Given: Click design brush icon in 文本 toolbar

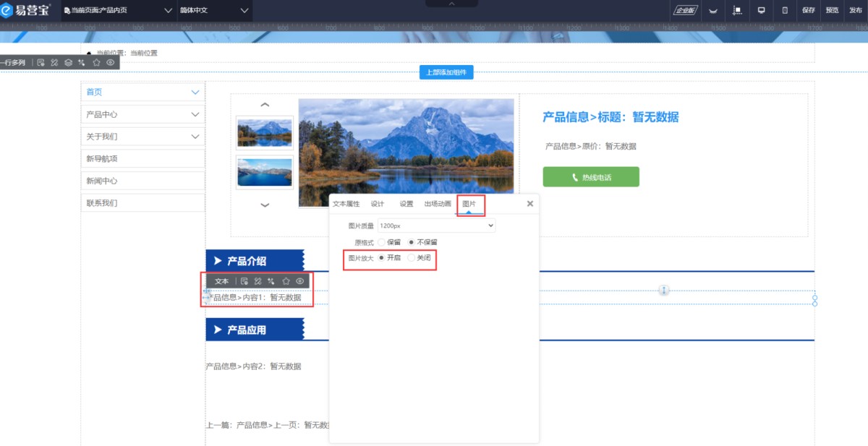Looking at the screenshot, I should pyautogui.click(x=258, y=281).
